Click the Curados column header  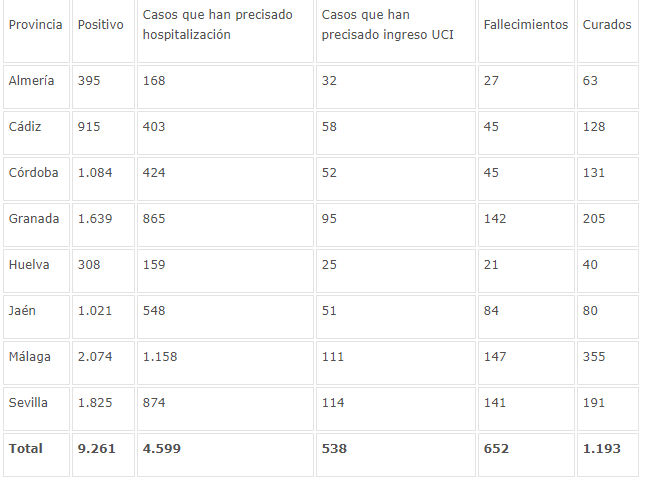pos(607,24)
